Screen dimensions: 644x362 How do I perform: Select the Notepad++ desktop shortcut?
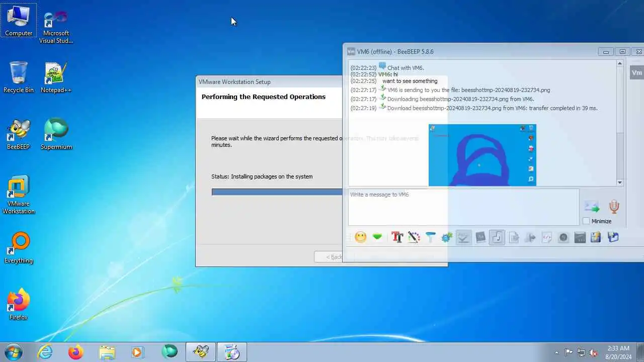(x=56, y=77)
